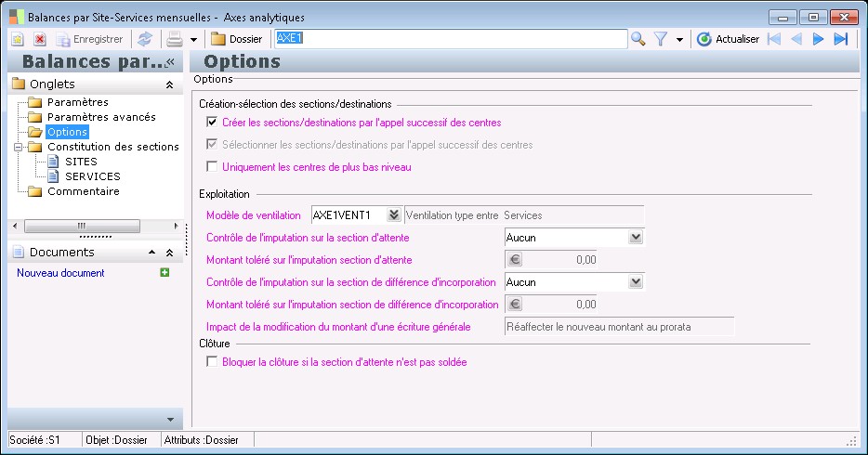Click the application icon in title bar
The height and width of the screenshot is (455, 868).
[x=17, y=17]
